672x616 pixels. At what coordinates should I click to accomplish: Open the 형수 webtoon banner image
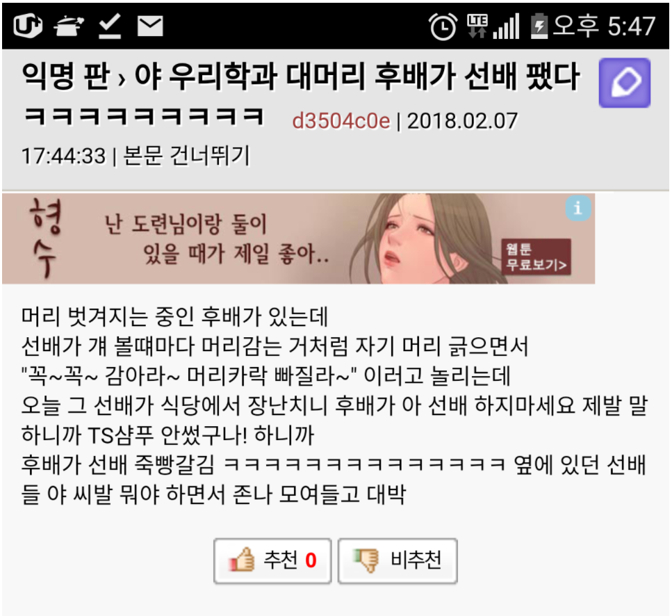point(298,238)
